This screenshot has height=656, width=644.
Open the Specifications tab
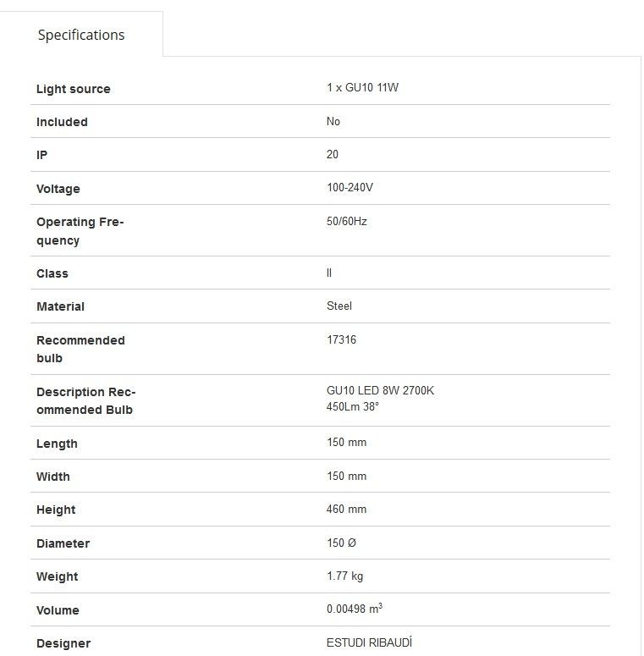pos(81,35)
